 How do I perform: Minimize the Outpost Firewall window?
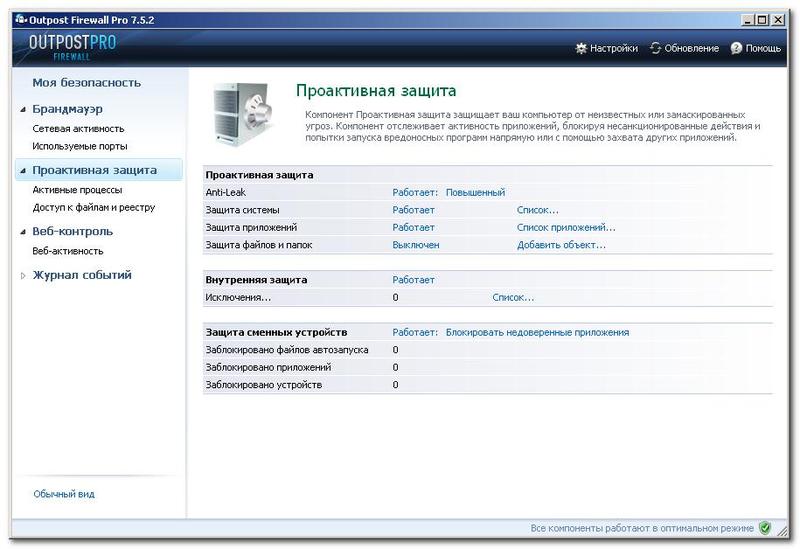(747, 20)
